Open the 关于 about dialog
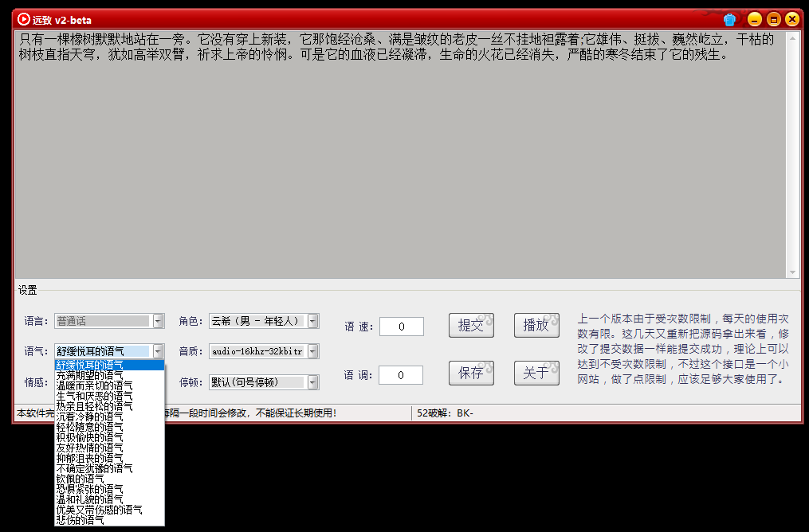Image resolution: width=809 pixels, height=532 pixels. coord(536,372)
